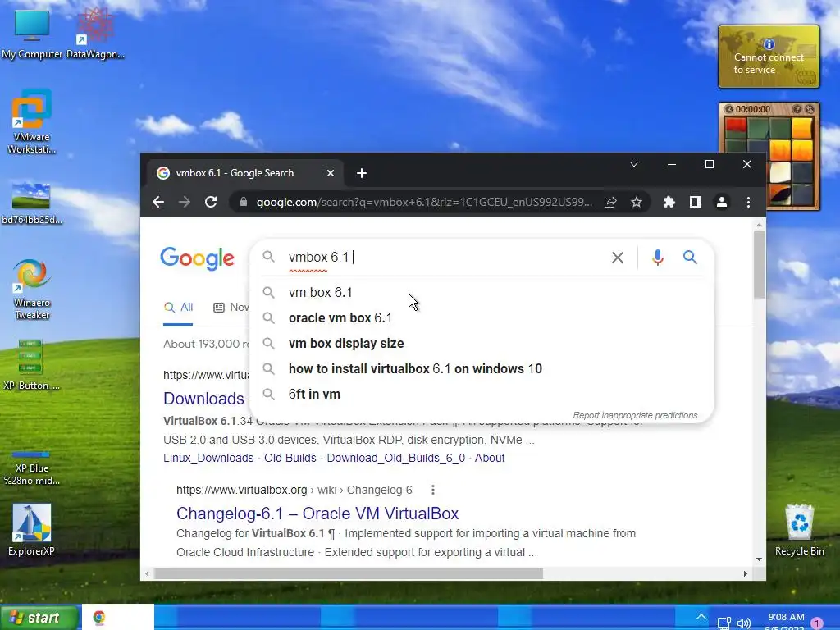Click the horizontal scrollbar thumb
Viewport: 840px width, 630px height.
[x=348, y=573]
